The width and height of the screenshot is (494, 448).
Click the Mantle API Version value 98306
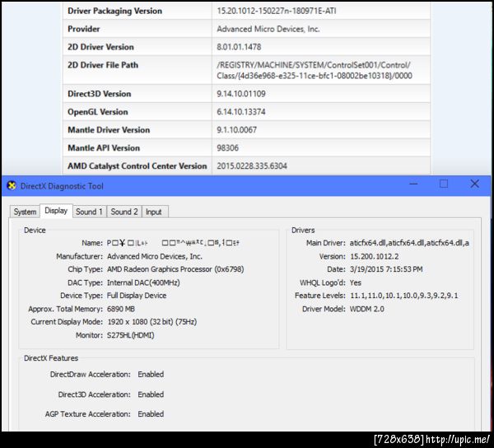[227, 147]
